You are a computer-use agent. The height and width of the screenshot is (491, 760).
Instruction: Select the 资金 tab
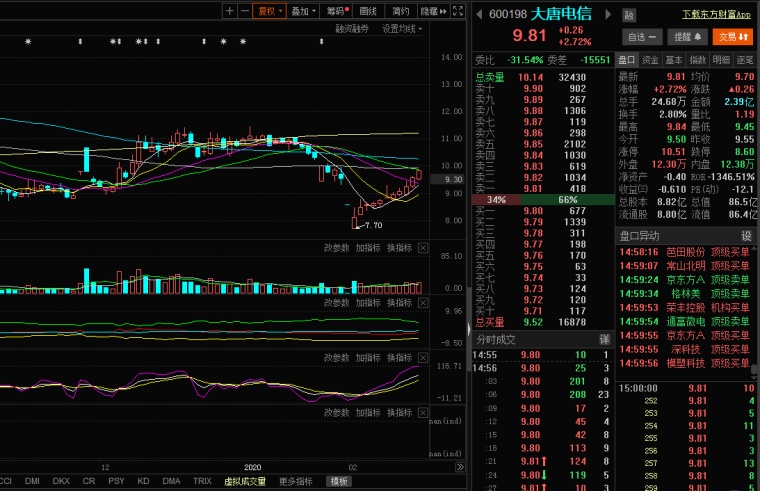pyautogui.click(x=650, y=60)
